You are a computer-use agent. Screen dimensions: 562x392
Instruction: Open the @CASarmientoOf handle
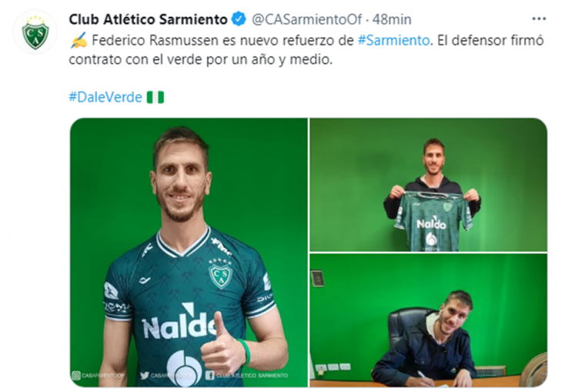(x=307, y=19)
